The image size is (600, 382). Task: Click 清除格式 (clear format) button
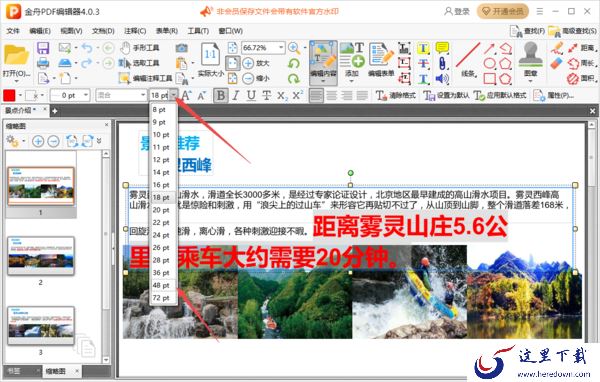(x=396, y=95)
